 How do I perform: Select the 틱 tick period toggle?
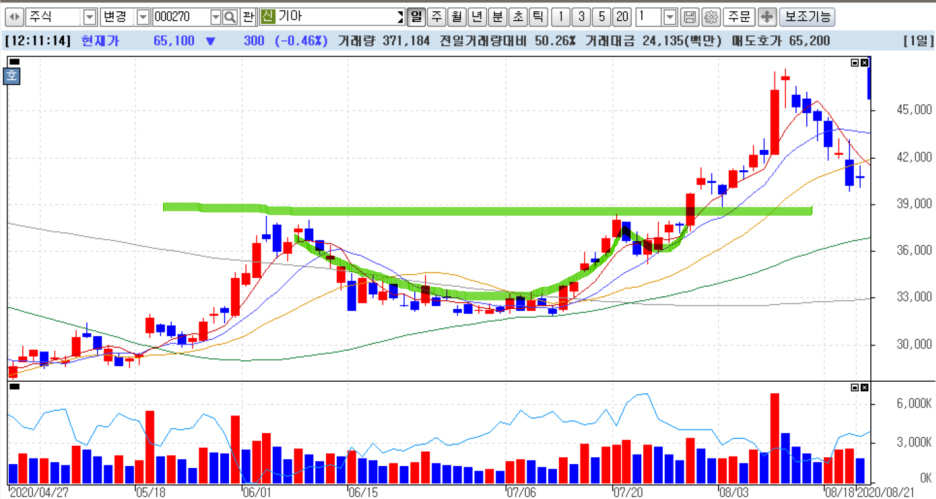pos(538,17)
